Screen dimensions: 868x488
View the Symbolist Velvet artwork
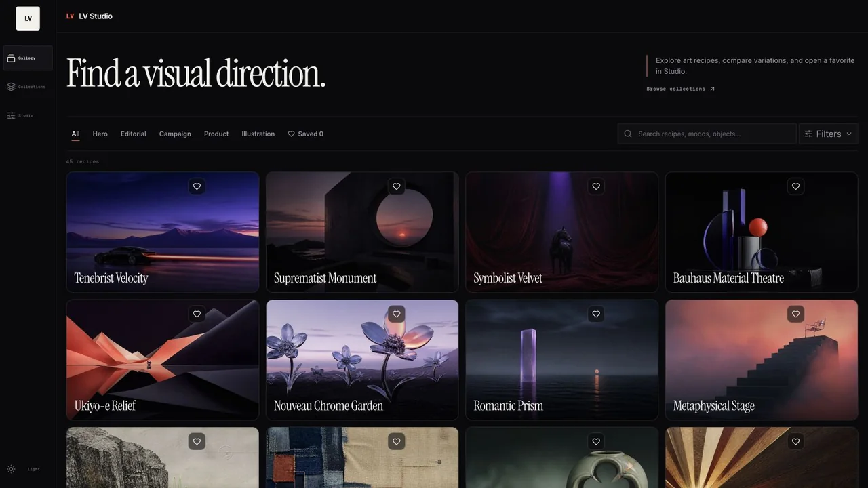(x=562, y=232)
